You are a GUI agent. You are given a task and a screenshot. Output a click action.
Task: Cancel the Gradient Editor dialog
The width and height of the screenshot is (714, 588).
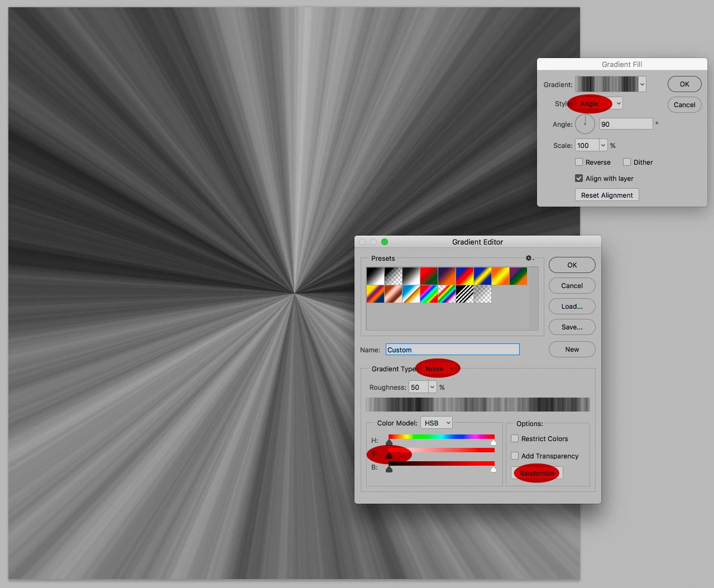tap(572, 285)
